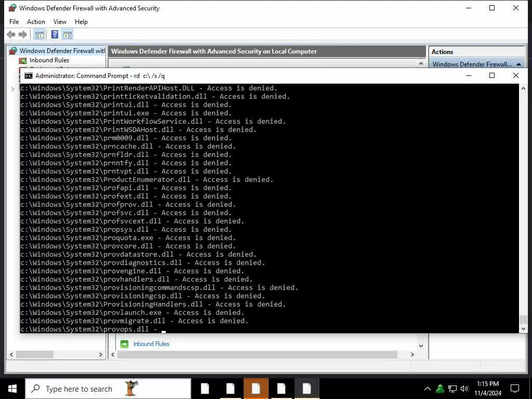The height and width of the screenshot is (399, 532).
Task: Open the Inbound Rules link in center pane
Action: (151, 344)
